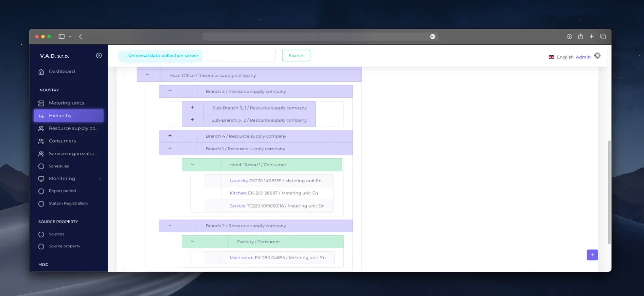644x296 pixels.
Task: Open the Dashboard home icon
Action: tap(41, 72)
